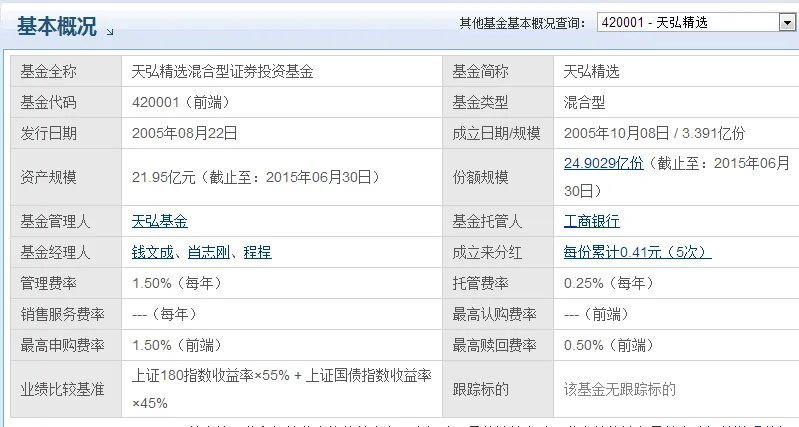Click the 该基金无跟踪标的 cell
Viewport: 799px width, 427px height.
click(x=620, y=389)
